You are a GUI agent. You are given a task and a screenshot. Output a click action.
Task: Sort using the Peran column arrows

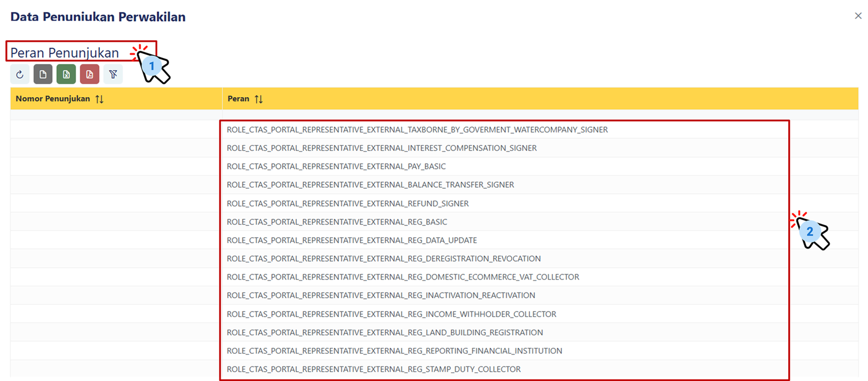pyautogui.click(x=259, y=99)
